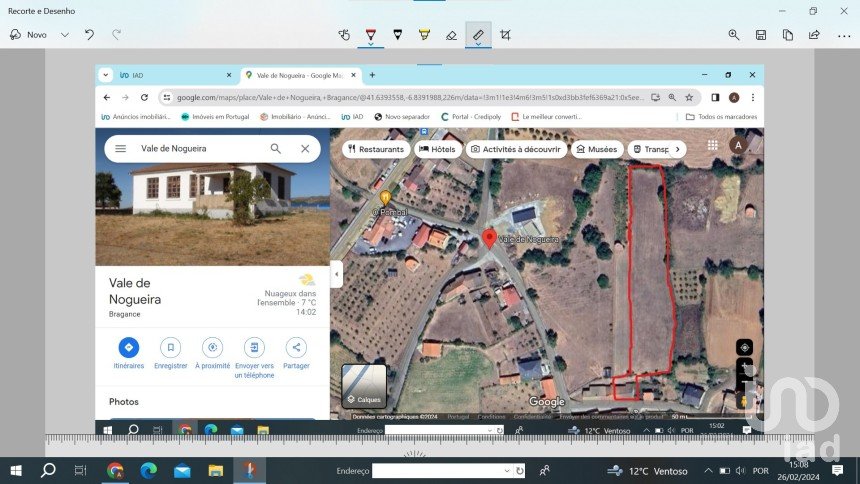This screenshot has height=484, width=860.
Task: Open the Imóveis em Portugal bookmark
Action: (215, 117)
